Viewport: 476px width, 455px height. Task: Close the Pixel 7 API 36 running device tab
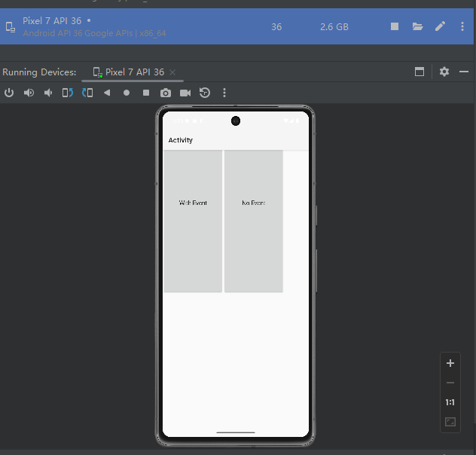(x=172, y=72)
